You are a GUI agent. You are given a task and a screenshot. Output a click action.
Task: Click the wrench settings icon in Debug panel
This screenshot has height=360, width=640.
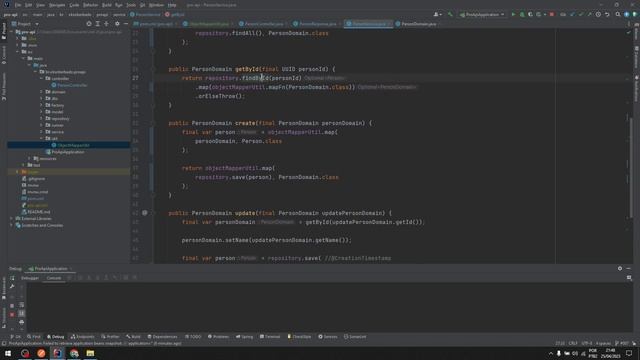pos(12,286)
